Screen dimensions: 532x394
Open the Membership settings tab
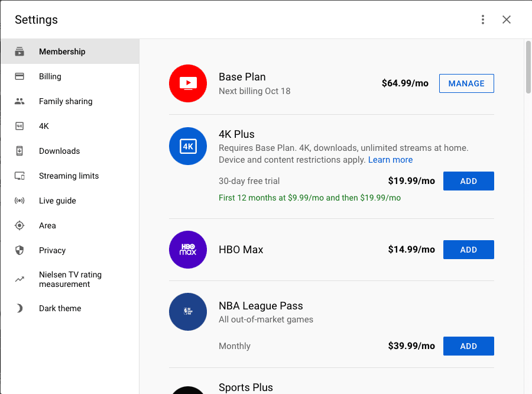[62, 51]
